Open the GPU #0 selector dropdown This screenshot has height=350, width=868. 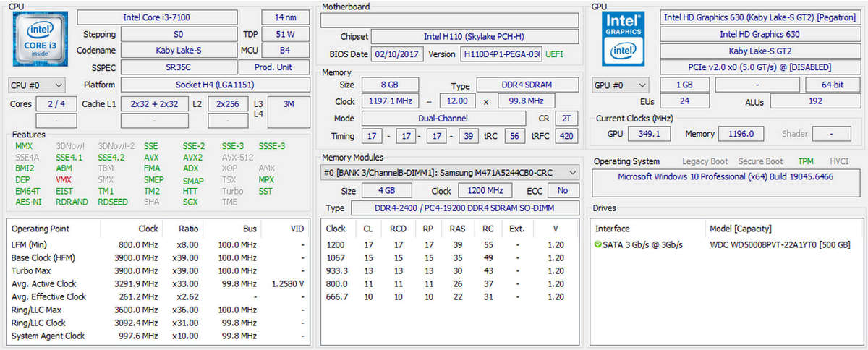click(x=620, y=85)
